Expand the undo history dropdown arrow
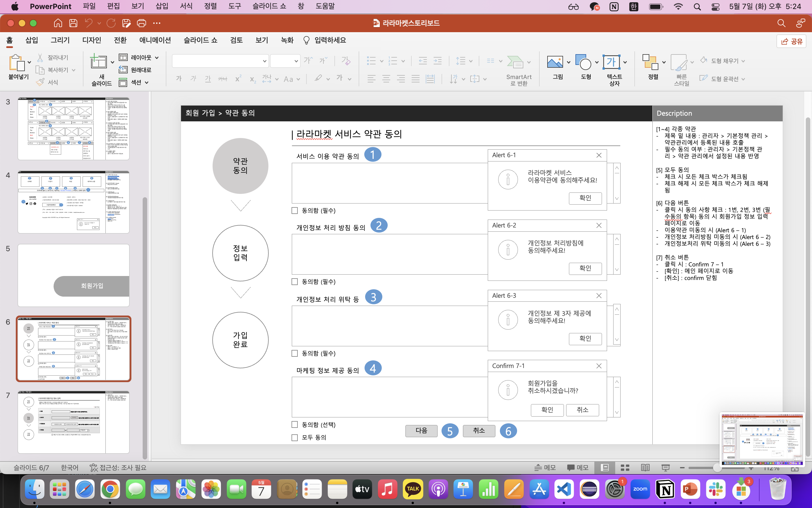 point(99,23)
